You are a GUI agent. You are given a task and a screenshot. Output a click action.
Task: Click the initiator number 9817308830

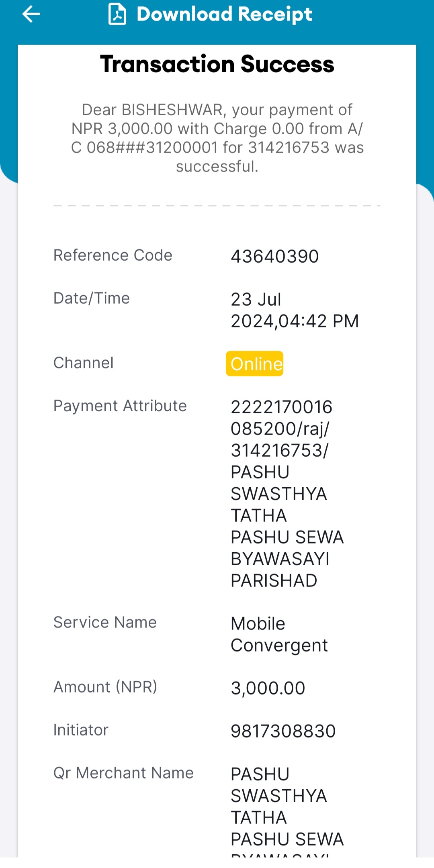283,731
